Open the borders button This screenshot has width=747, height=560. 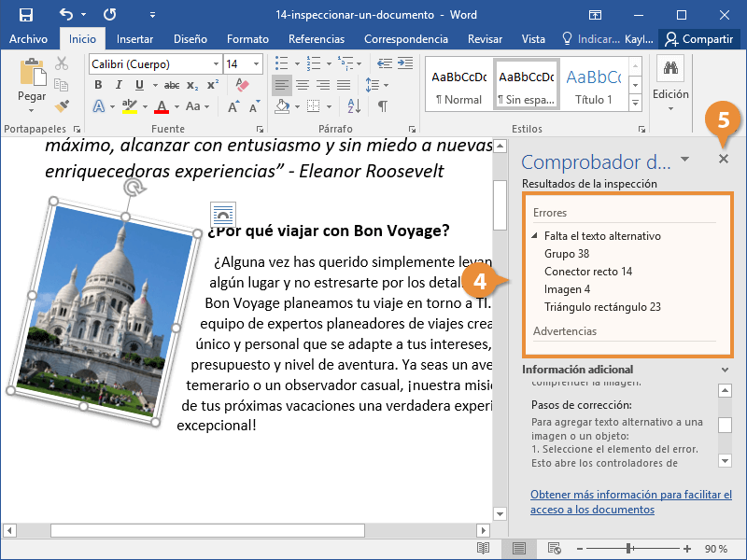coord(313,106)
